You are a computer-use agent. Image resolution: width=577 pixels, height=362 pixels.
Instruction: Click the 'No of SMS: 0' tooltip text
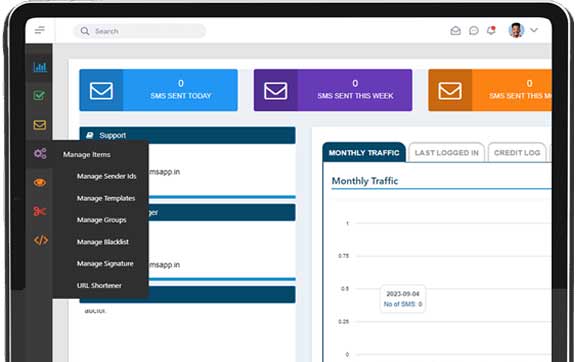[403, 304]
